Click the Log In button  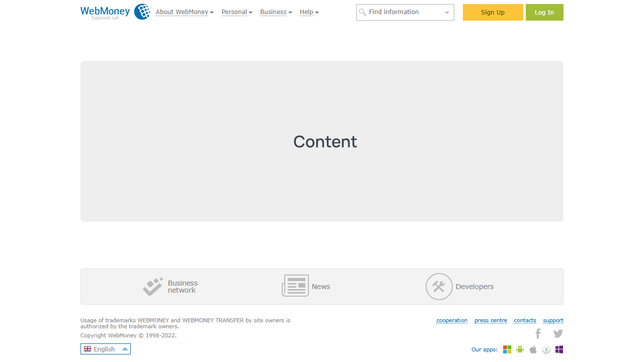tap(544, 12)
